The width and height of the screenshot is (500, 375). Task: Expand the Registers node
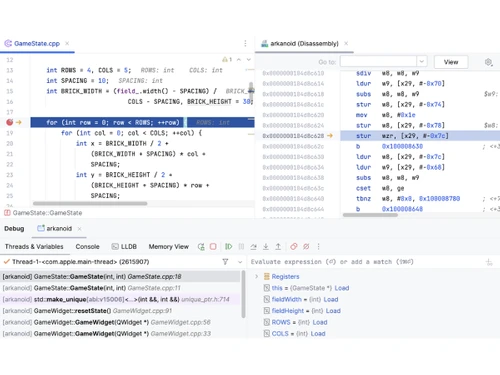click(x=256, y=277)
